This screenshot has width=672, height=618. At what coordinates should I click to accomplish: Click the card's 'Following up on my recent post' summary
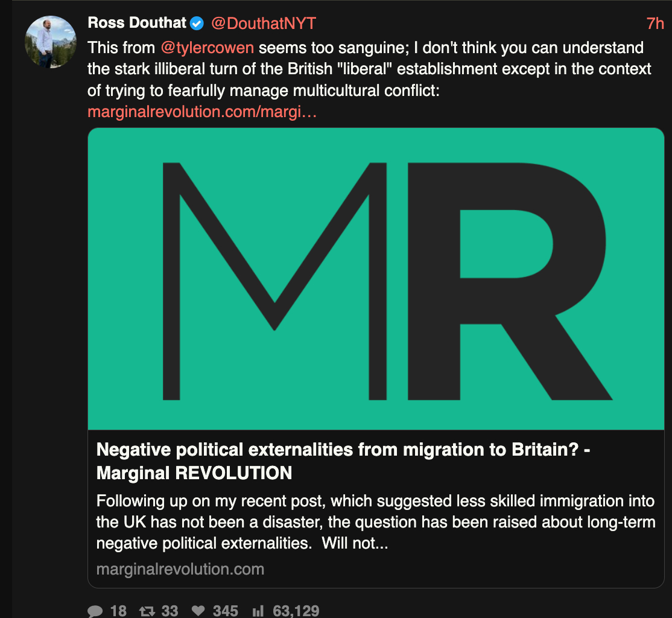point(375,522)
